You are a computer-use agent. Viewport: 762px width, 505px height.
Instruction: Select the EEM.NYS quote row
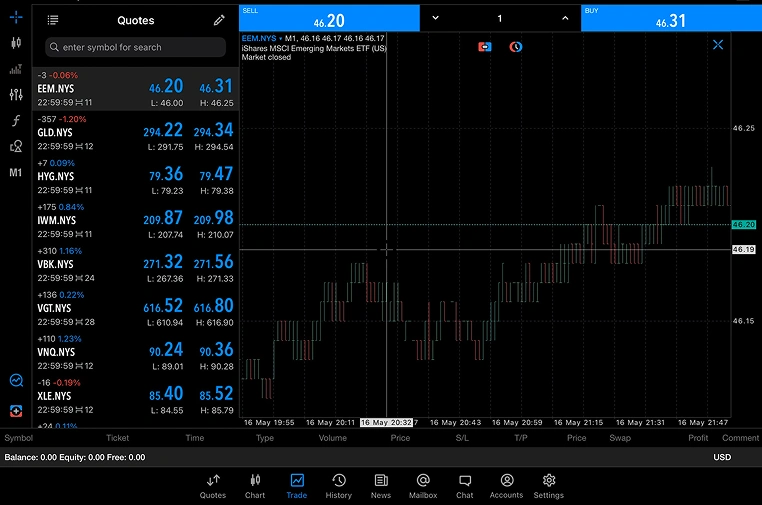[136, 89]
